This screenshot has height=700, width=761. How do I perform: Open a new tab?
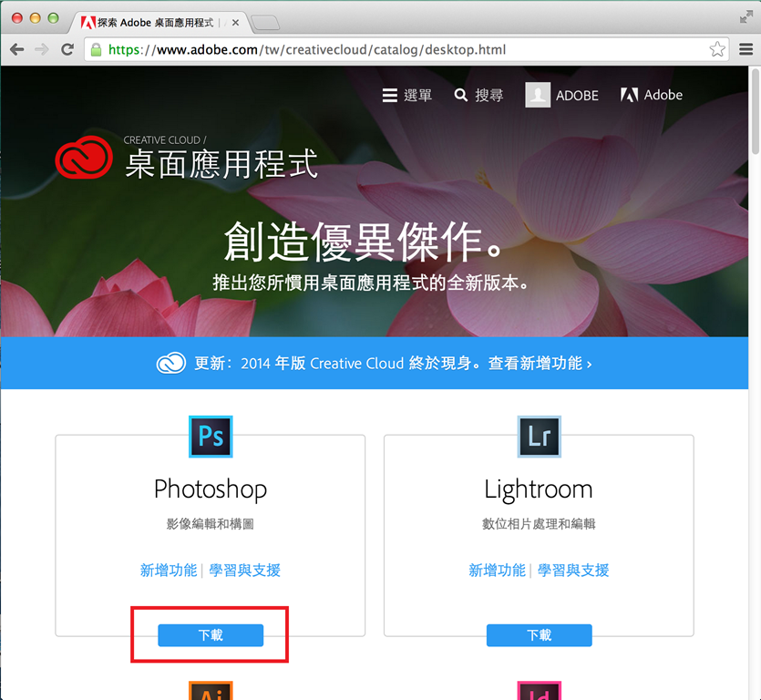point(265,22)
